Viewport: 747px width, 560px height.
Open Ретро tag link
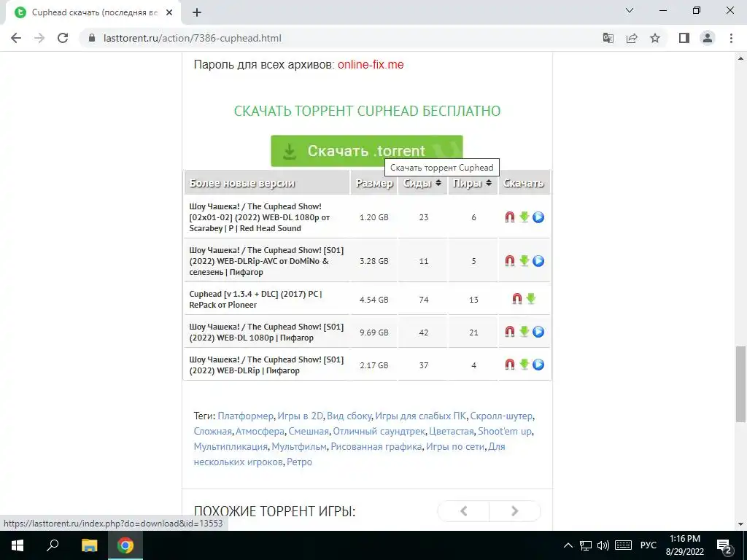[x=299, y=462]
